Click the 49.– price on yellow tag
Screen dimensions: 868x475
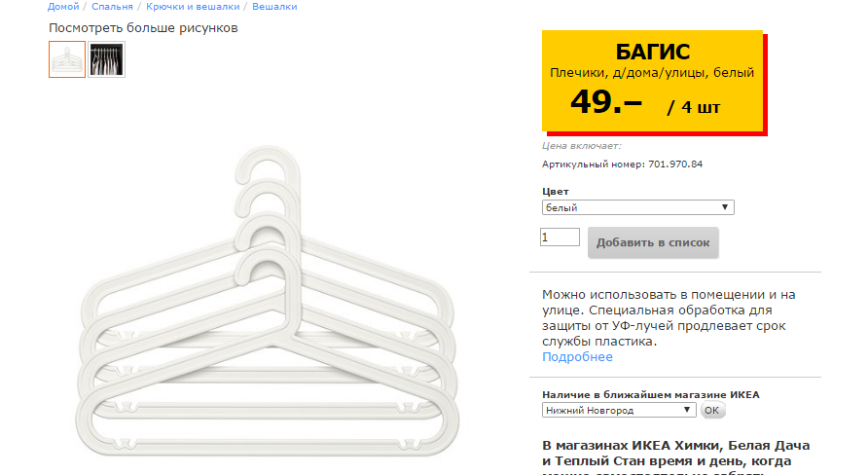606,101
